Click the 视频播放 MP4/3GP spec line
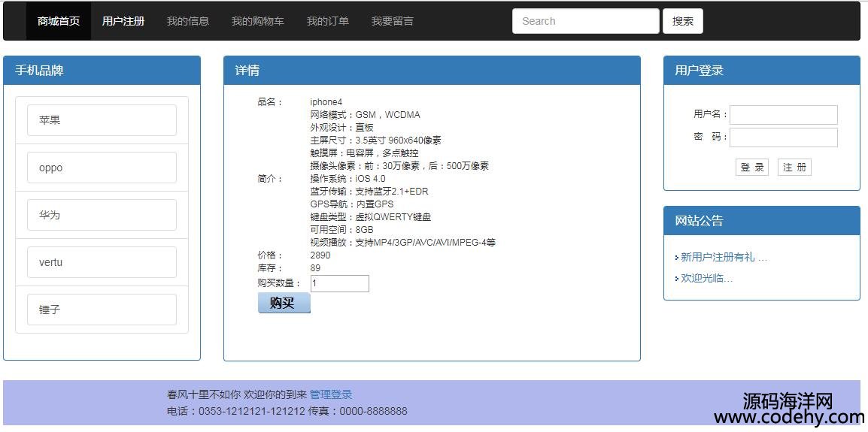This screenshot has height=432, width=868. pos(402,242)
